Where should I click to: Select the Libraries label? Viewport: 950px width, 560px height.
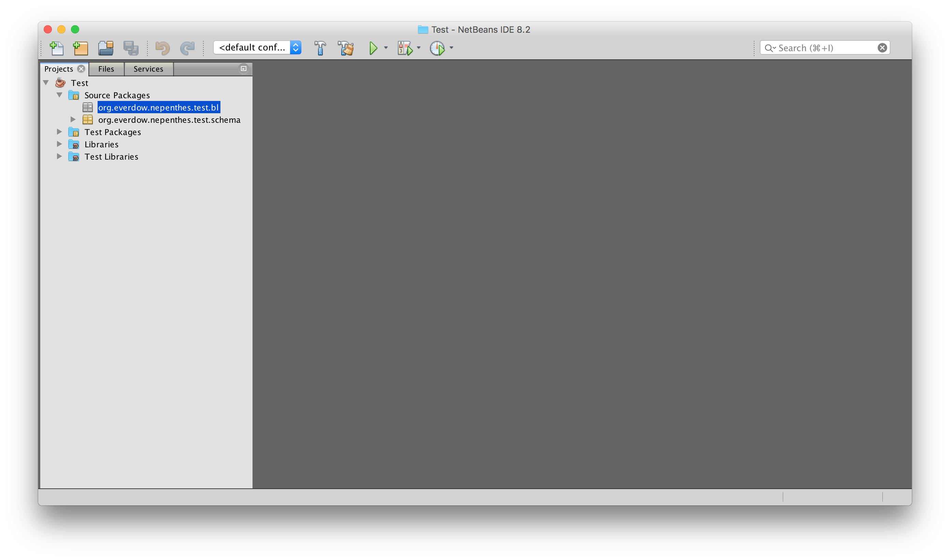coord(101,144)
